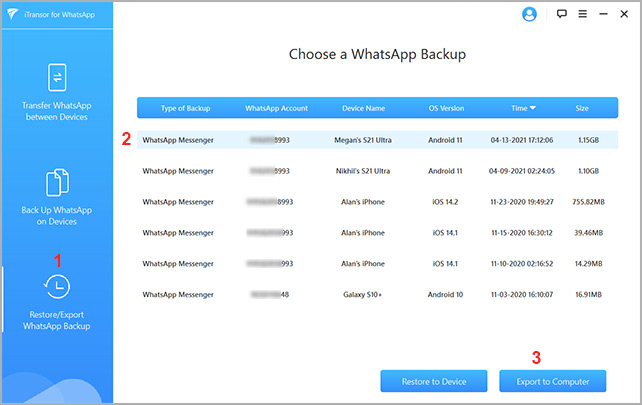Choose the backup dated 11-10-2020
The height and width of the screenshot is (405, 642).
[377, 264]
